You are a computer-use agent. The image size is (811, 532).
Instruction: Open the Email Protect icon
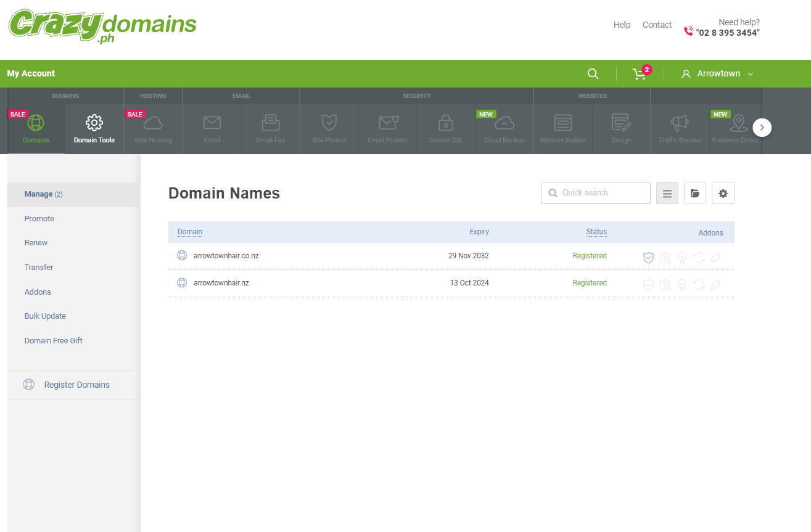[388, 123]
